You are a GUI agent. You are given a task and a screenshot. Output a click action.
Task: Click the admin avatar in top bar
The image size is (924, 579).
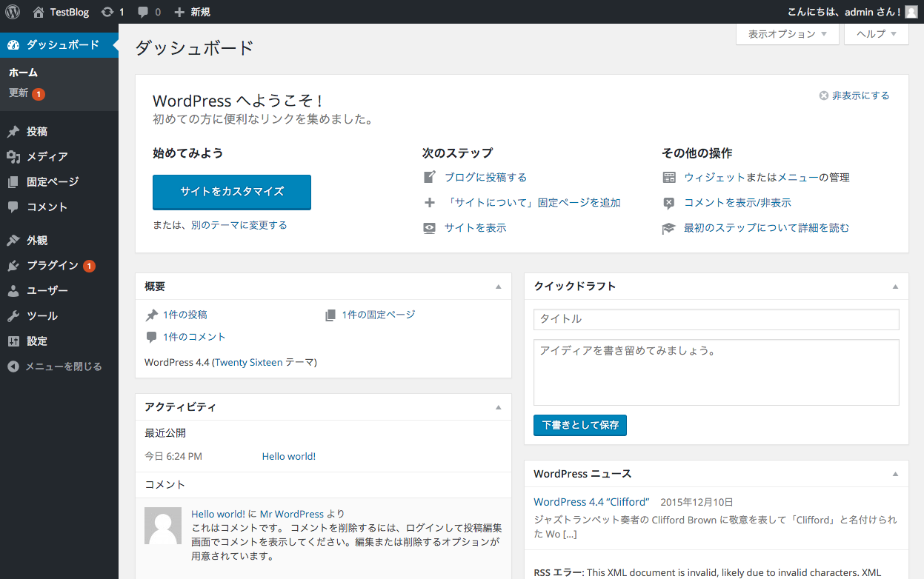[911, 12]
